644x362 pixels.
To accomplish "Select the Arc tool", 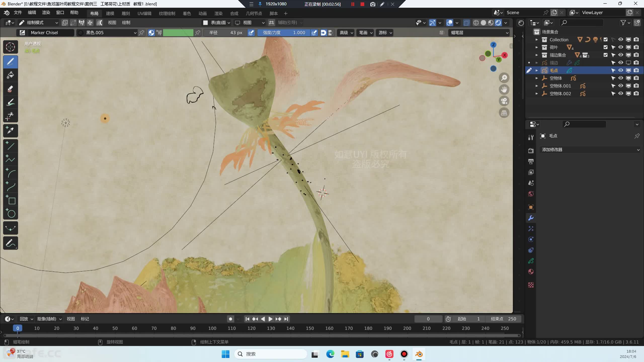I will [10, 173].
